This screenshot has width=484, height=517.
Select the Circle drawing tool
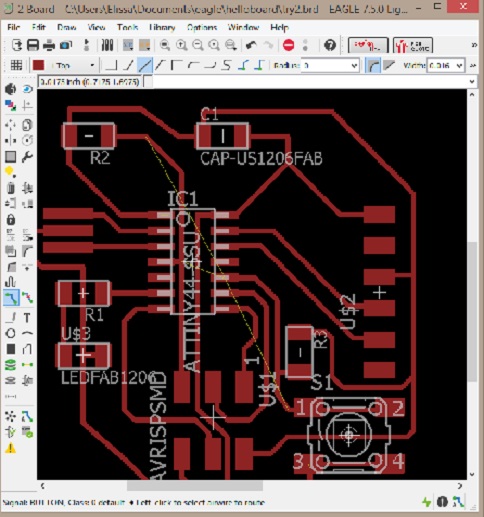point(10,333)
